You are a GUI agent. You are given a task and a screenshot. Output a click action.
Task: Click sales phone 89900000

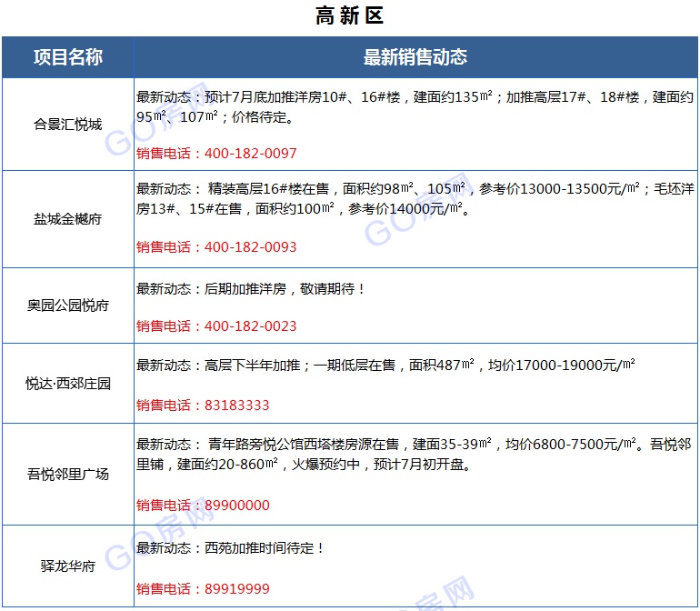237,506
